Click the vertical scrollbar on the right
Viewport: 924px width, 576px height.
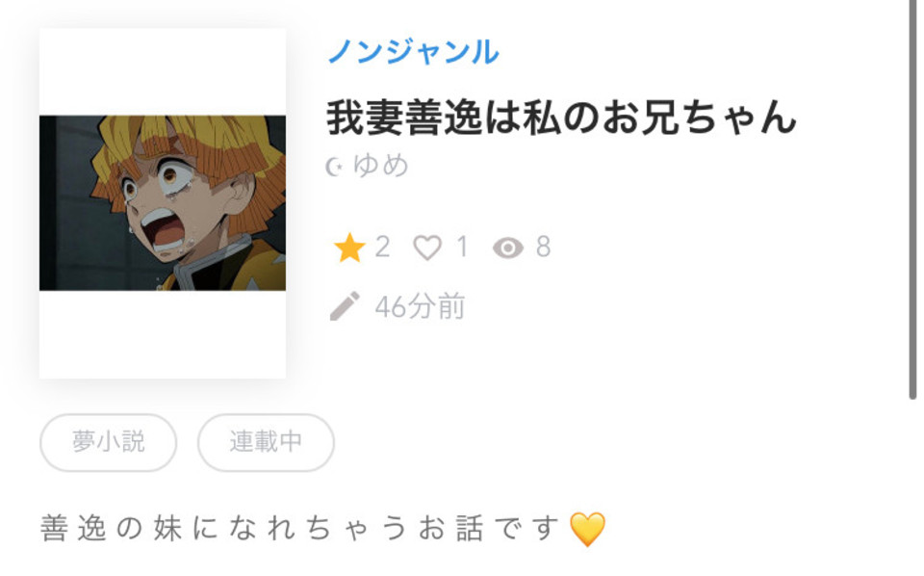[912, 200]
